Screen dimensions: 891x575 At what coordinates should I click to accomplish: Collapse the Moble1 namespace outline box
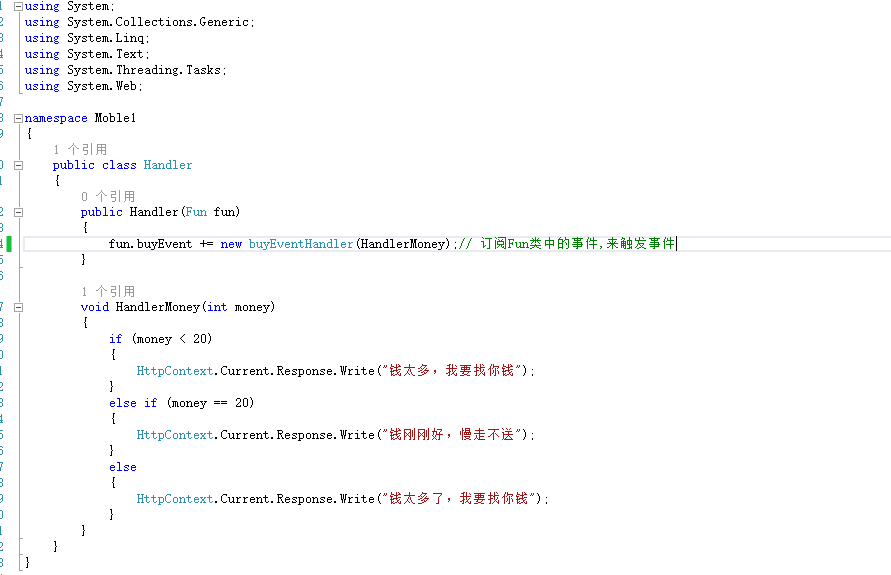coord(18,118)
